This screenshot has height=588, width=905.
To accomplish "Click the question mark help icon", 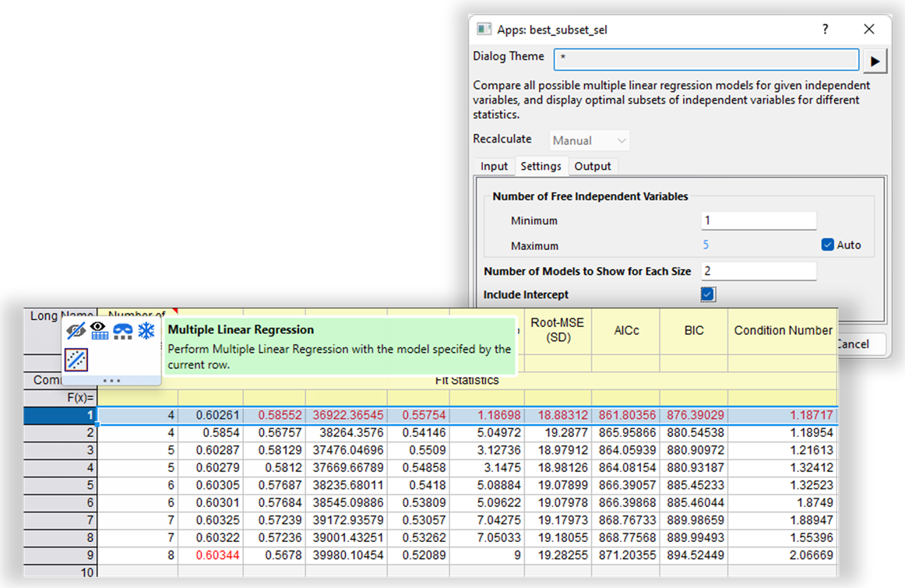I will pos(826,29).
